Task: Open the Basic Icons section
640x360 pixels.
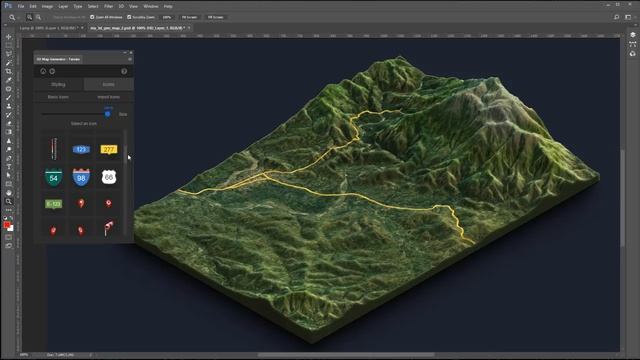Action: (x=58, y=97)
